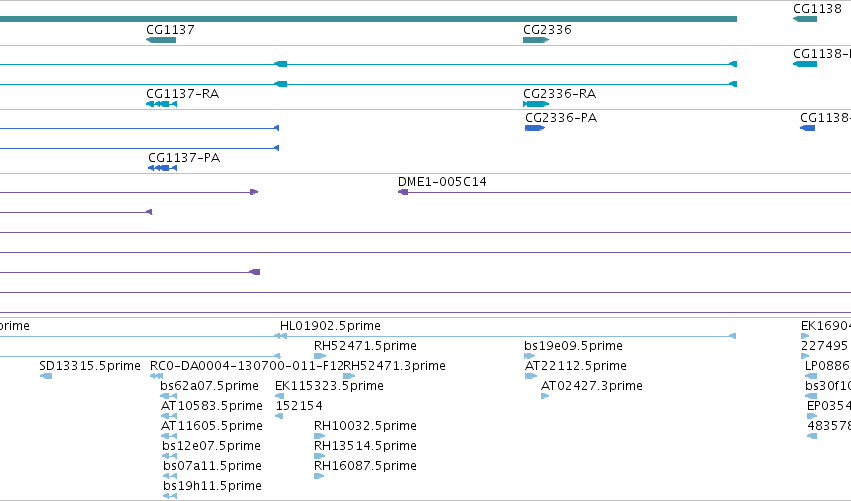Viewport: 851px width, 501px height.
Task: Click the bs19e09.5prime label
Action: [x=574, y=346]
